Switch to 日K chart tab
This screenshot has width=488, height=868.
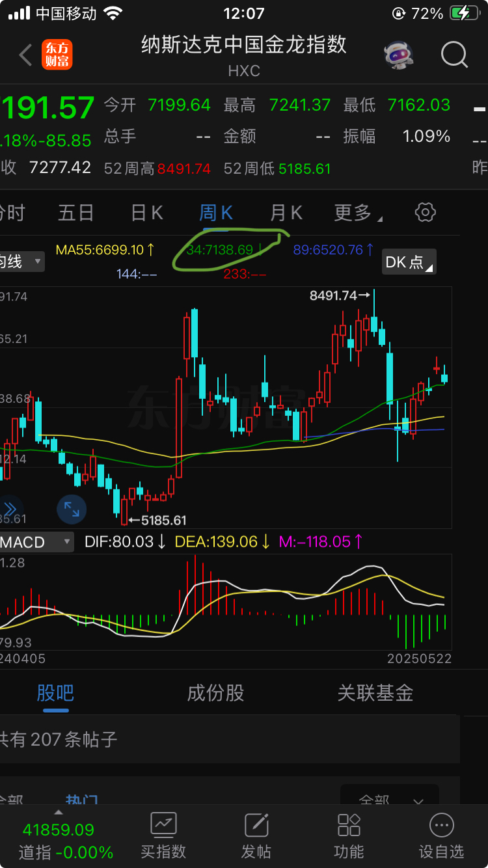click(147, 213)
